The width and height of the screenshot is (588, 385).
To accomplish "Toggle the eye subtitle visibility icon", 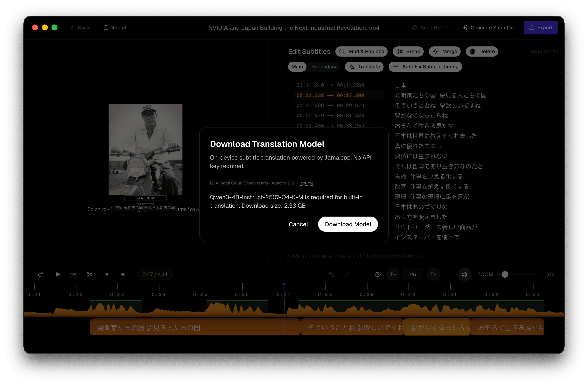I will coord(377,274).
